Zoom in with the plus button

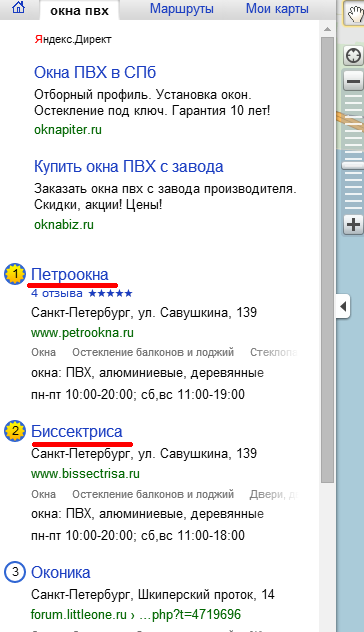point(354,225)
